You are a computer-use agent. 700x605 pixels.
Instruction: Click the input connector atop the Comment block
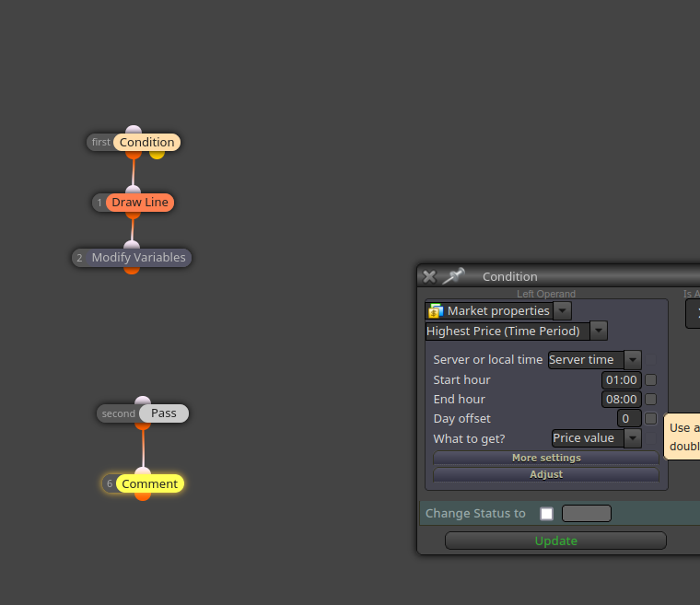(143, 471)
